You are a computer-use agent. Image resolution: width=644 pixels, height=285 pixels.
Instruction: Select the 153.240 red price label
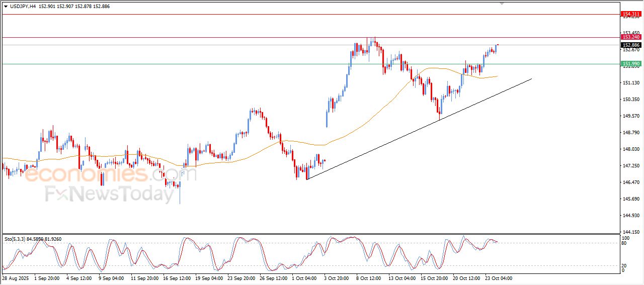631,37
